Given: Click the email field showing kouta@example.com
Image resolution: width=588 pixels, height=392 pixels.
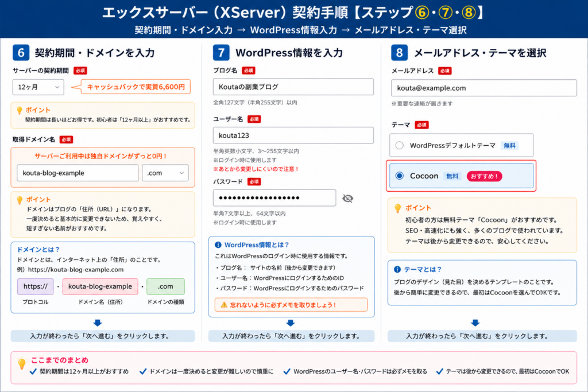Looking at the screenshot, I should pyautogui.click(x=483, y=88).
